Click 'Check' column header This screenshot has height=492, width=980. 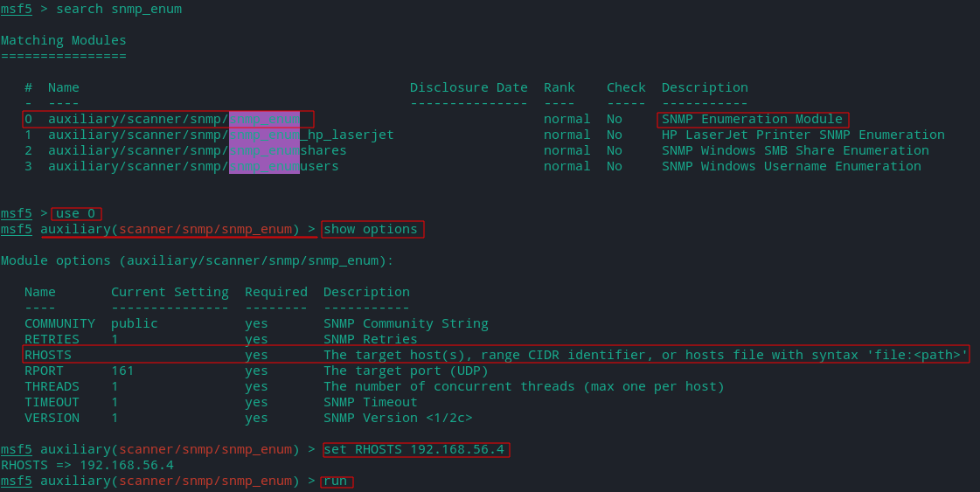(626, 87)
